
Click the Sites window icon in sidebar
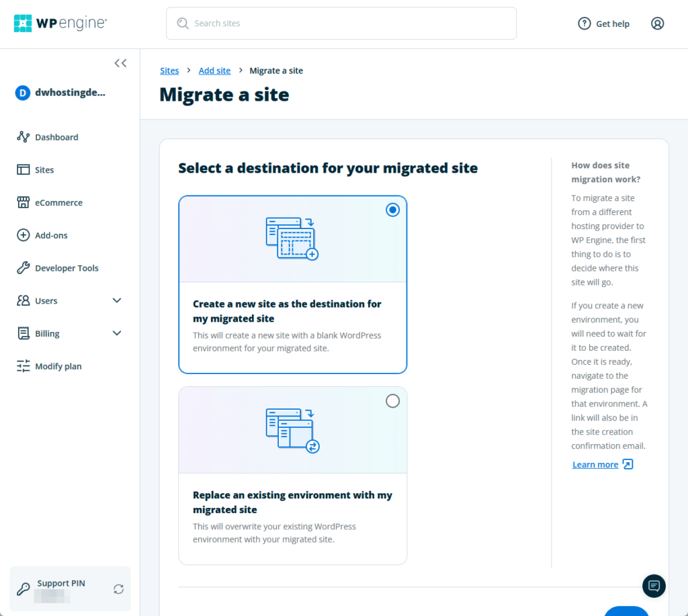coord(24,170)
